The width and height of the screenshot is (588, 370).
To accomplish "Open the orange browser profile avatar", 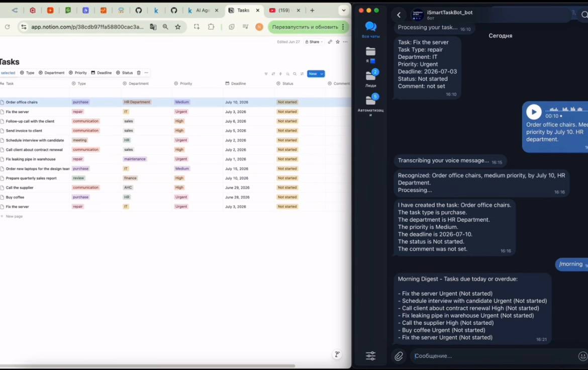I will pyautogui.click(x=259, y=27).
